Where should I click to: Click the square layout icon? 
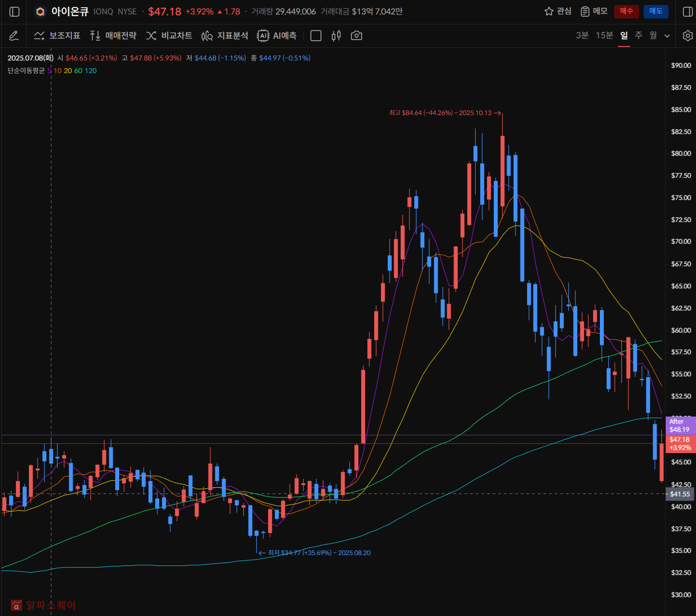[316, 36]
